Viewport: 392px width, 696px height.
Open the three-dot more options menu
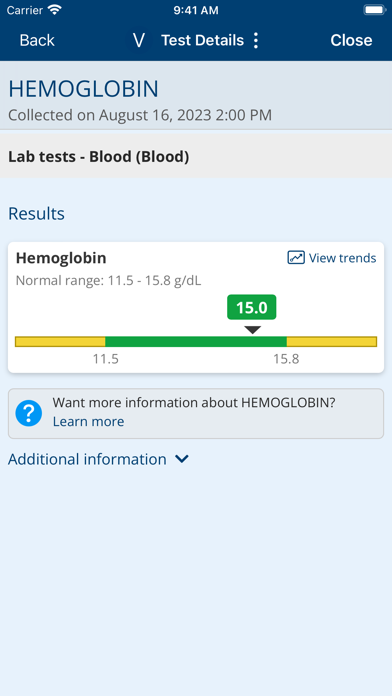coord(255,40)
